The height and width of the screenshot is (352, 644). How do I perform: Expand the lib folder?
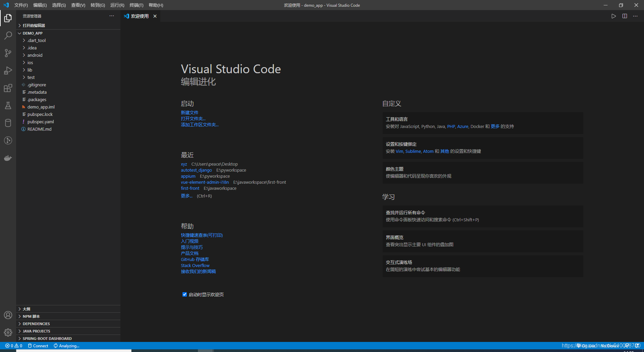(x=68, y=70)
